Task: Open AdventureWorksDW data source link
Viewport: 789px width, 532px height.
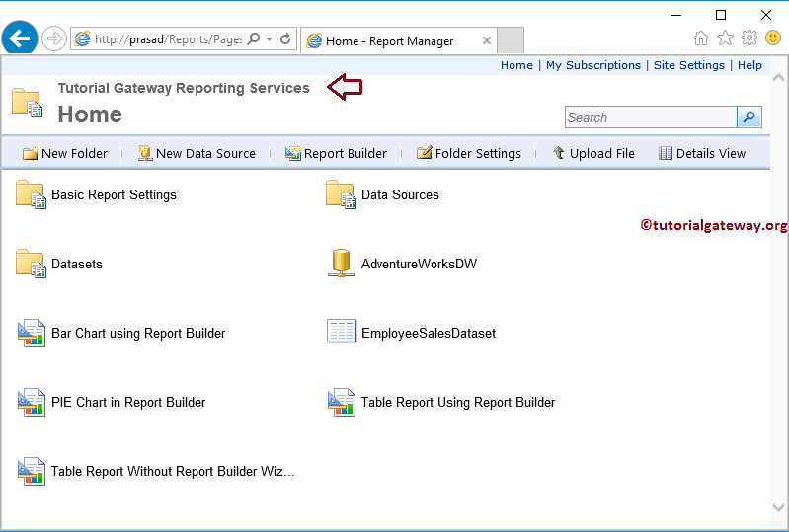Action: pyautogui.click(x=419, y=264)
